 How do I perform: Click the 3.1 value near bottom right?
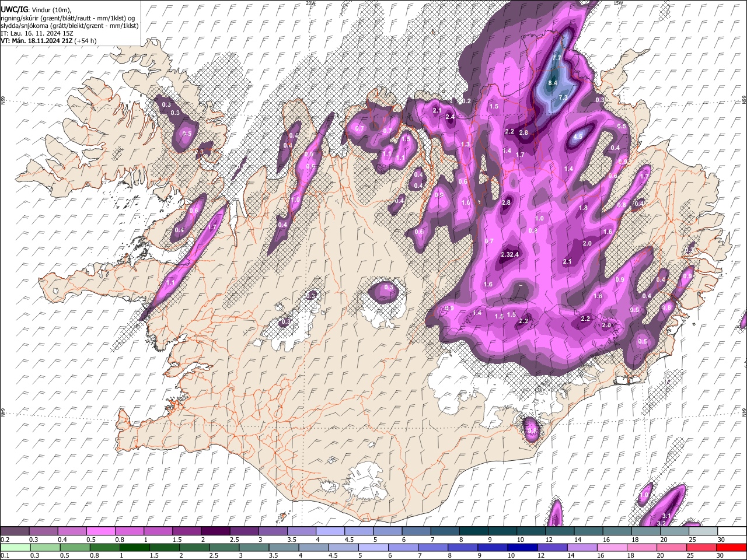tap(667, 516)
